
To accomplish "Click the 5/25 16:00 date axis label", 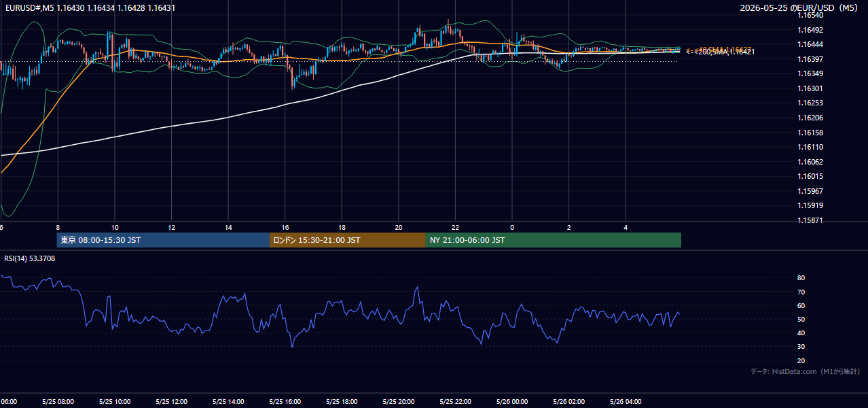I will click(x=285, y=401).
